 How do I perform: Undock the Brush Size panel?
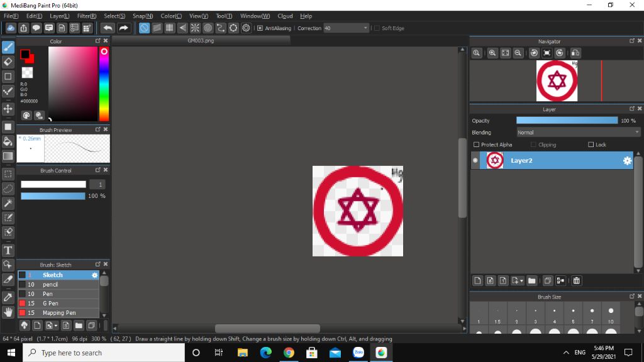pyautogui.click(x=631, y=296)
